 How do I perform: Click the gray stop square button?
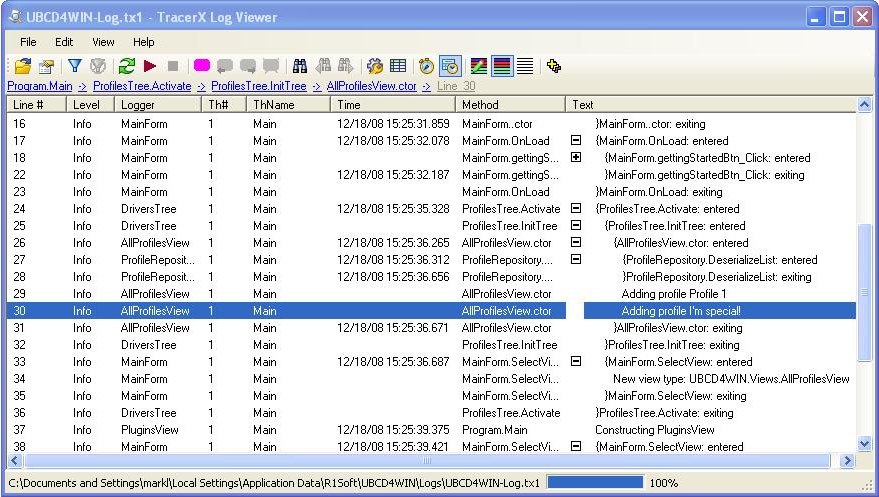173,66
